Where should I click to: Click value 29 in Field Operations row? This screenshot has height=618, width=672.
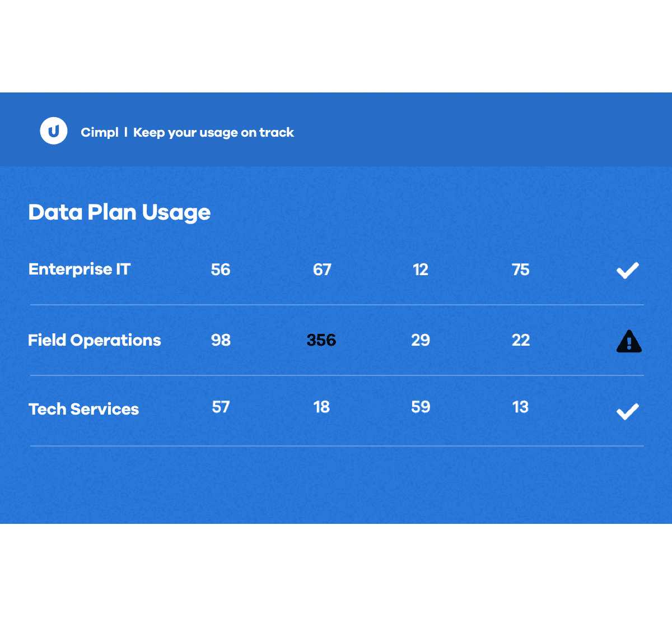coord(421,340)
